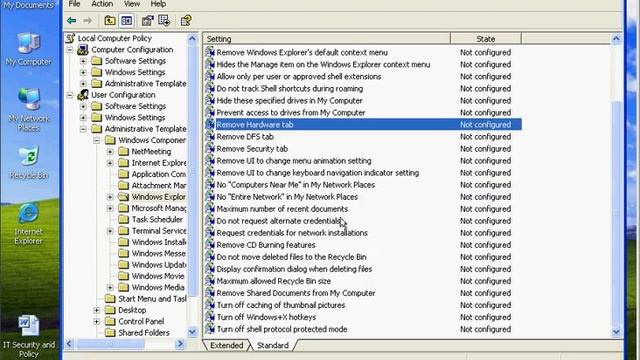
Task: Click the Back arrow toolbar icon
Action: click(71, 20)
